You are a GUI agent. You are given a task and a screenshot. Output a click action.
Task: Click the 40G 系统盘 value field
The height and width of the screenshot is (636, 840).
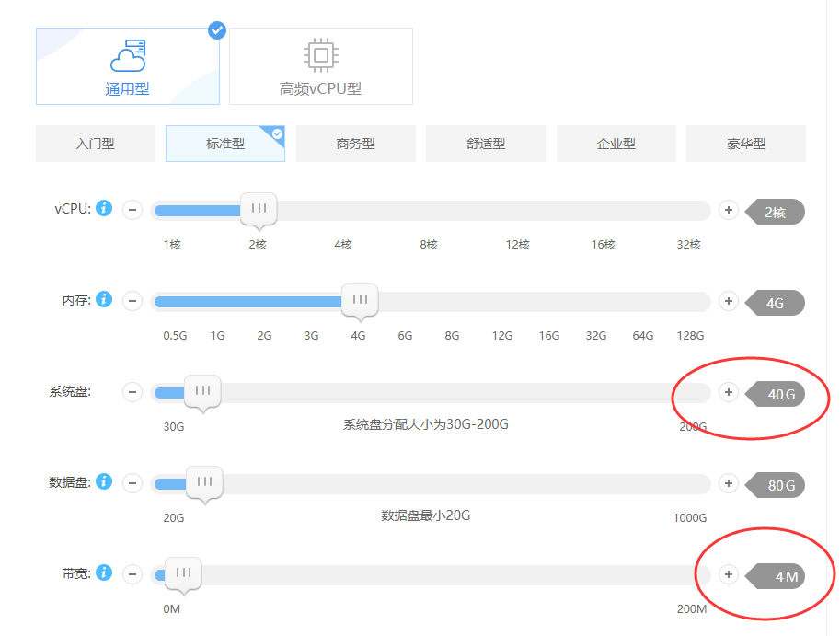780,394
